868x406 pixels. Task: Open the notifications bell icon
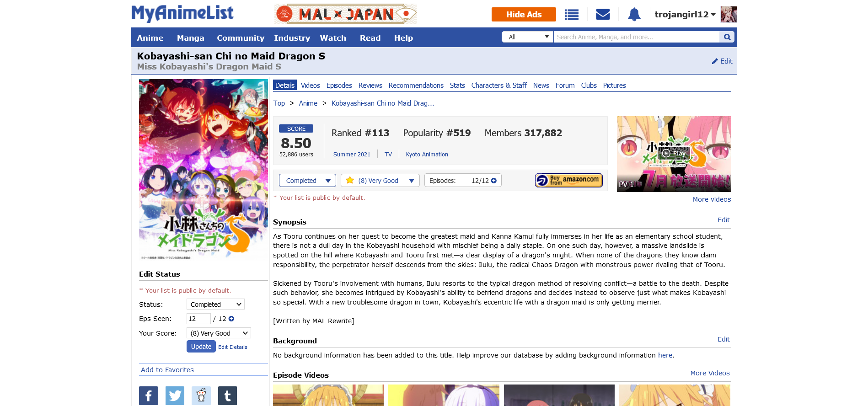click(x=634, y=15)
